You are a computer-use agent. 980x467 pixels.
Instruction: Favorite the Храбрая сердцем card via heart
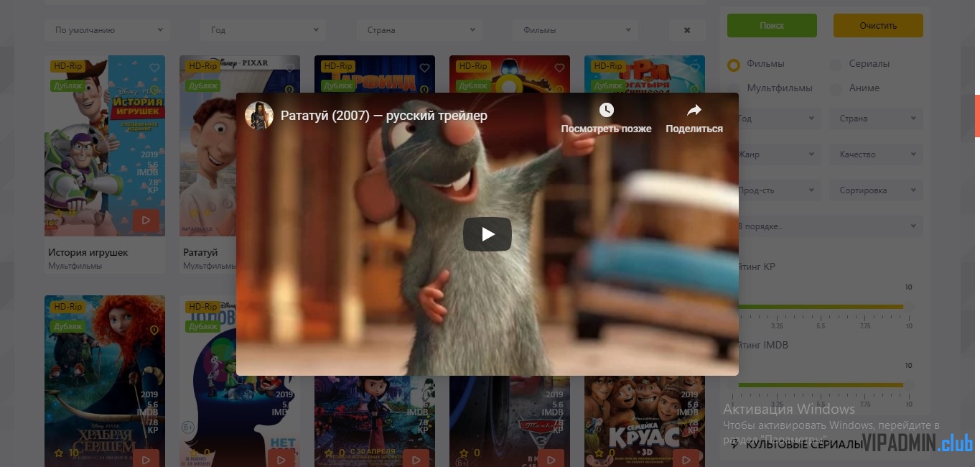tap(154, 308)
